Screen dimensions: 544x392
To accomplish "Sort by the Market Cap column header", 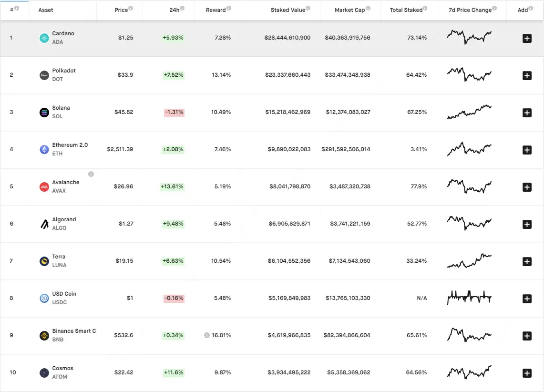I will pyautogui.click(x=350, y=10).
